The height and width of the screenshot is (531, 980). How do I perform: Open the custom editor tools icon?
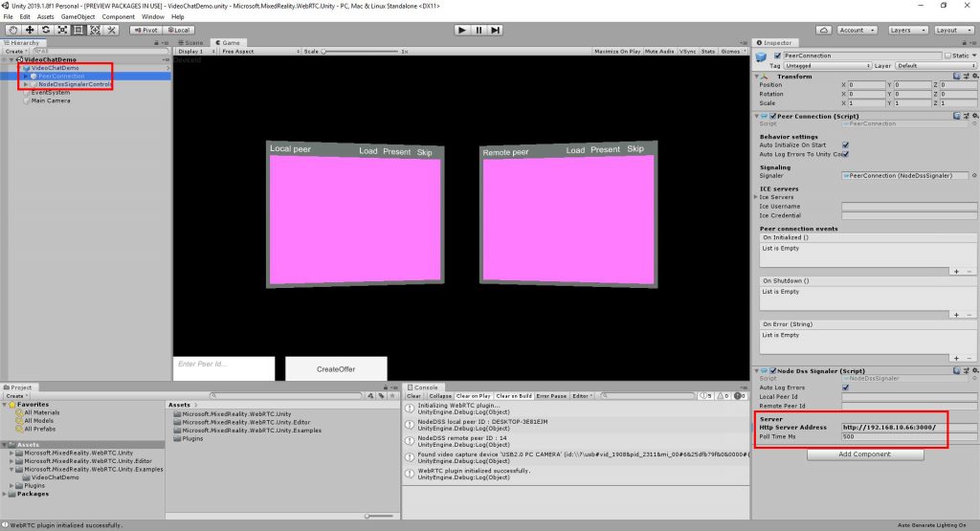tap(111, 30)
